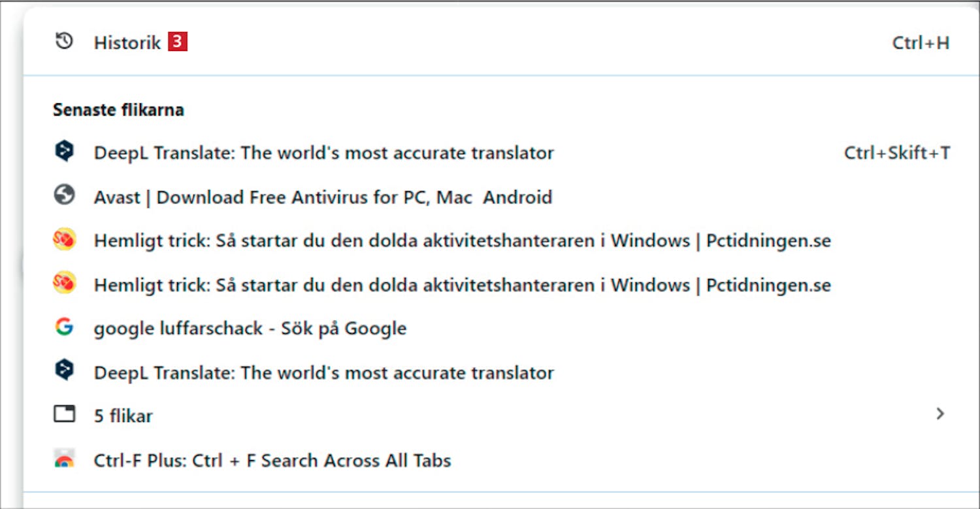This screenshot has width=980, height=509.
Task: Click the window icon beside 5 flikar
Action: (64, 414)
